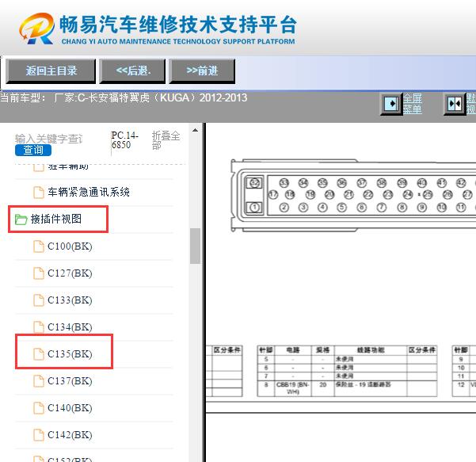Click the page icon next to C127(BK)
The width and height of the screenshot is (476, 462).
pos(39,273)
